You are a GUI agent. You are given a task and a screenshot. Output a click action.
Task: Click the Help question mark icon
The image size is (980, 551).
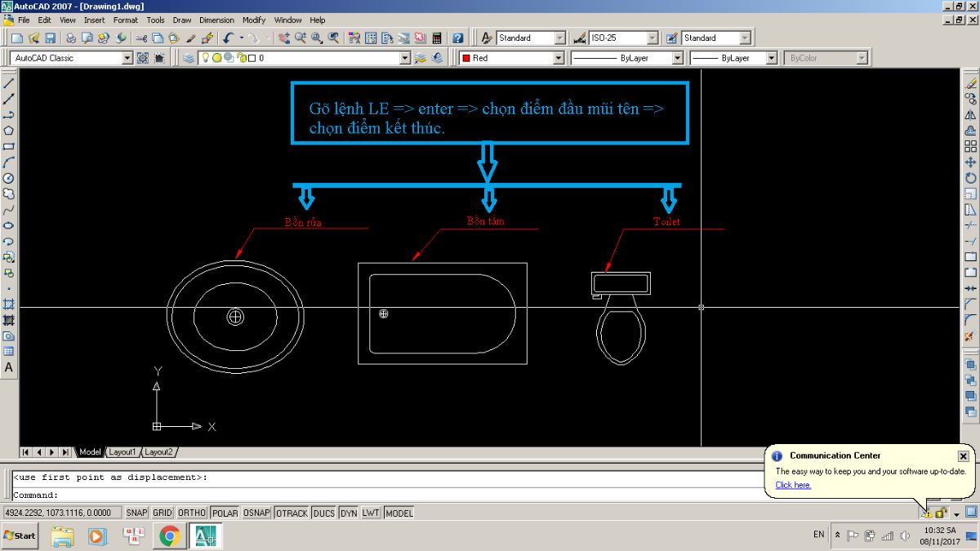(458, 38)
